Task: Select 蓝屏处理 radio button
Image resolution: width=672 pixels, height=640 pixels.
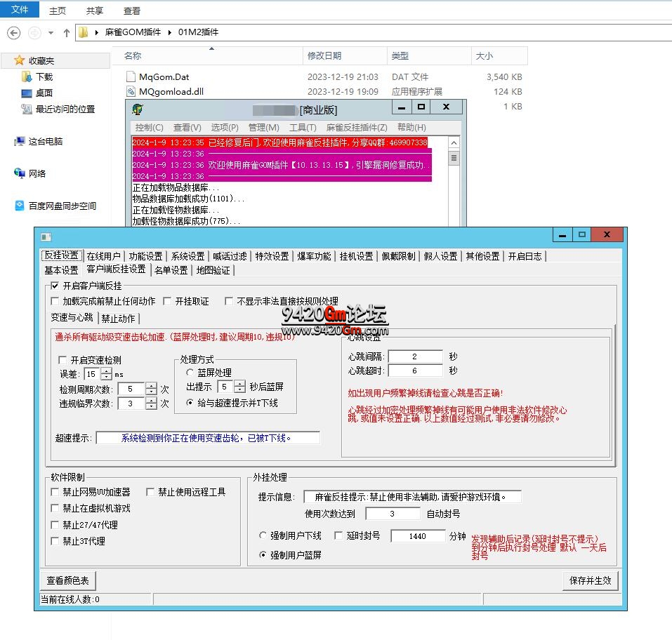Action: (x=190, y=372)
